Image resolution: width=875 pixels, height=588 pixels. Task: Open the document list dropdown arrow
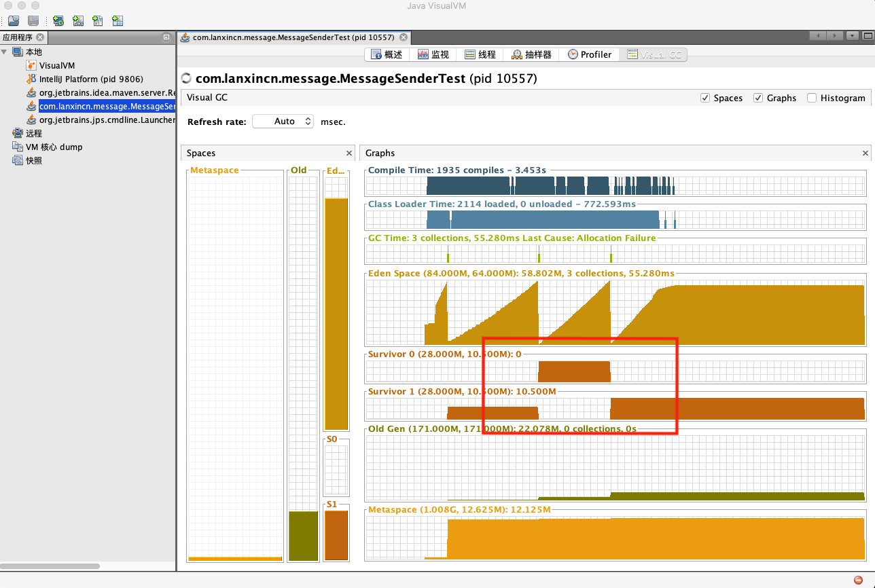pos(853,36)
